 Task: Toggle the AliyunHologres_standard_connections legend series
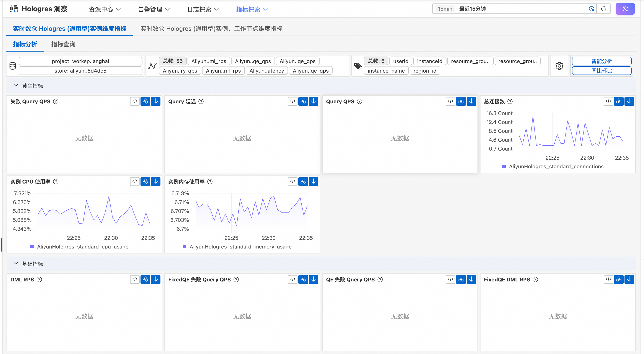[556, 167]
